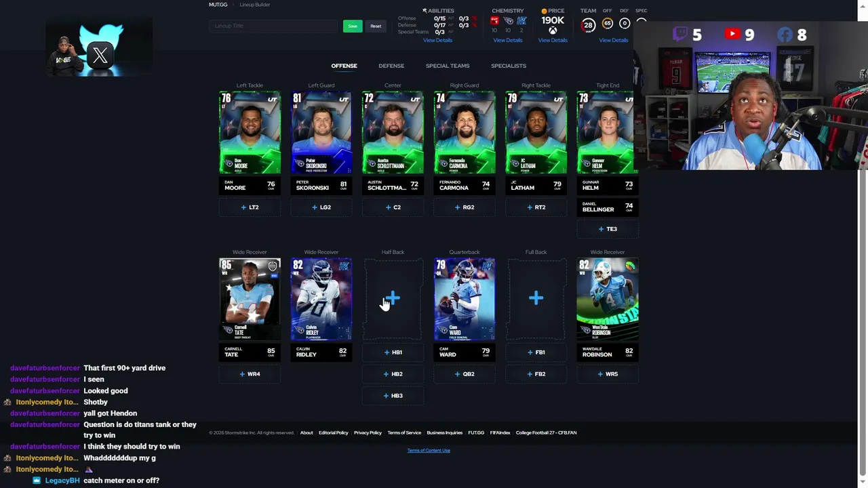Click the OFF 65 rating circle
The width and height of the screenshot is (868, 488).
608,24
